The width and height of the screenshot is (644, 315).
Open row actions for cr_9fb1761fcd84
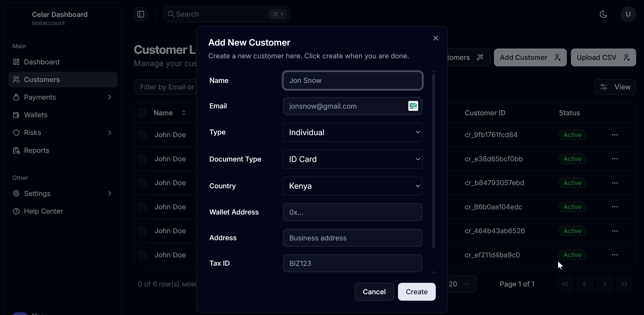click(x=614, y=135)
